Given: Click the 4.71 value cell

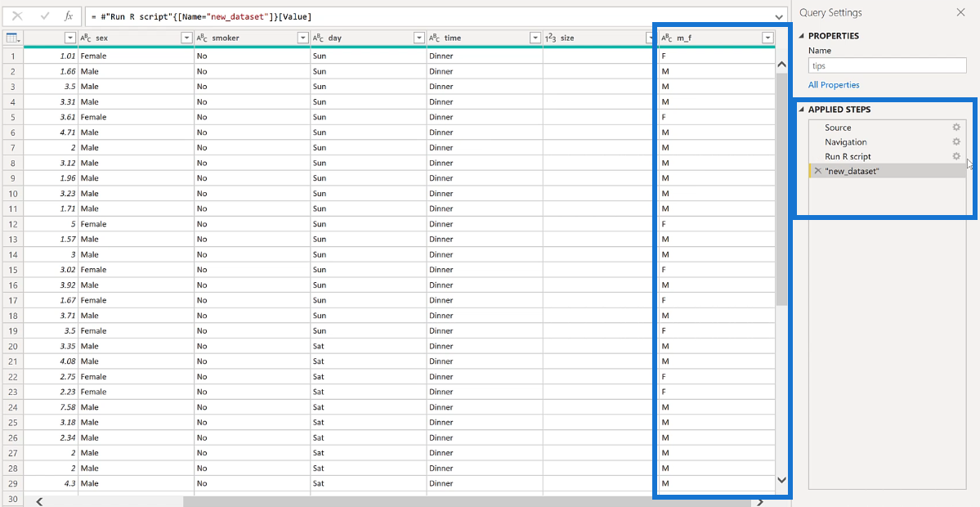Looking at the screenshot, I should 51,132.
